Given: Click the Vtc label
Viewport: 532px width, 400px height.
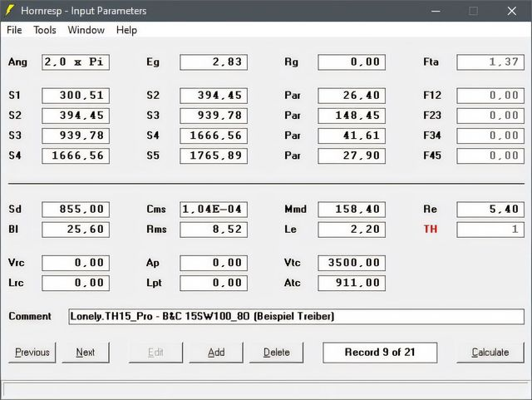Looking at the screenshot, I should point(292,263).
